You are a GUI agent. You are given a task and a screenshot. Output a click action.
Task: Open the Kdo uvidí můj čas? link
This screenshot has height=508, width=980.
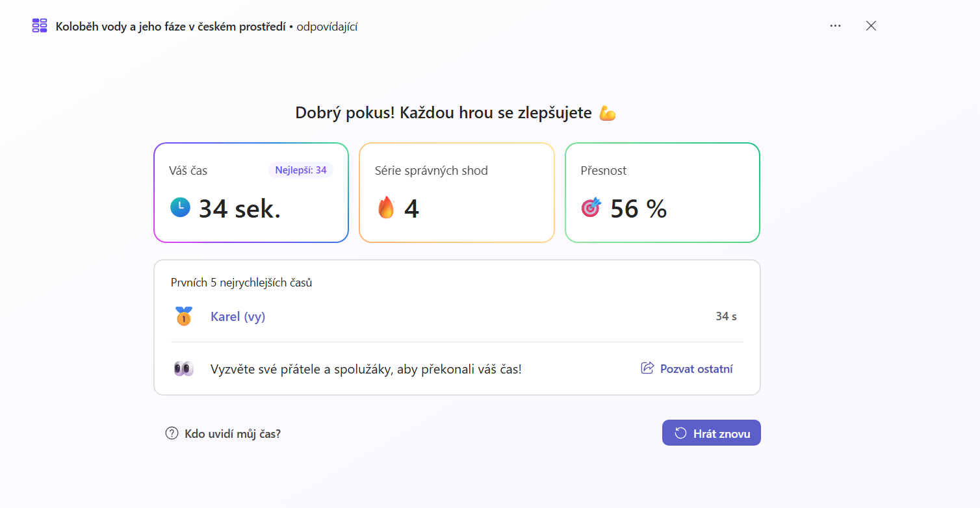click(x=233, y=433)
